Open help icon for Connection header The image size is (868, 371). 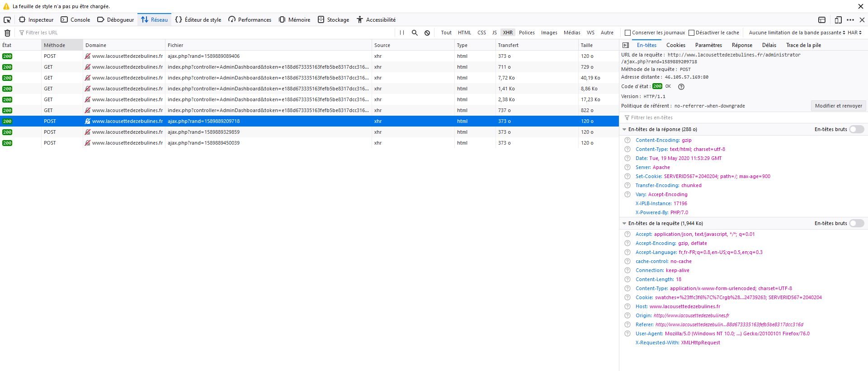tap(627, 270)
